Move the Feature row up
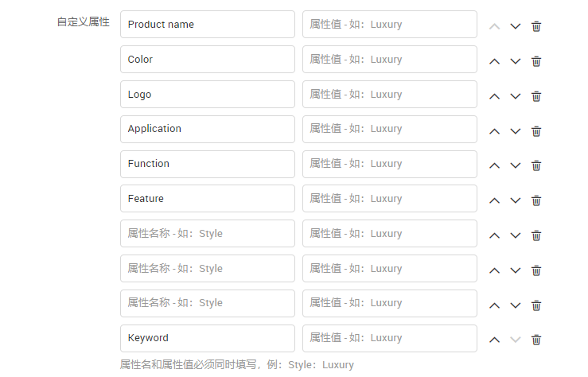588x377 pixels. (495, 200)
